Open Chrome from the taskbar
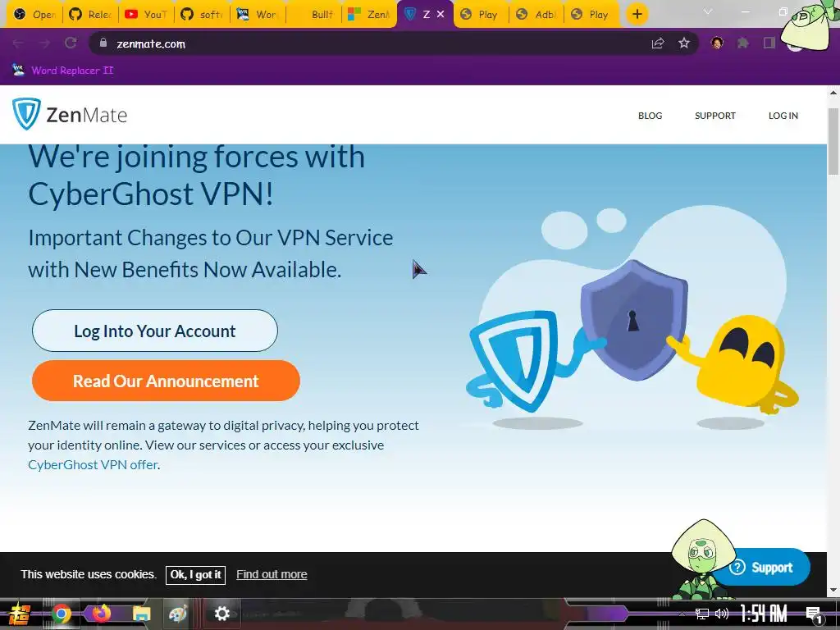The height and width of the screenshot is (630, 840). [x=61, y=614]
